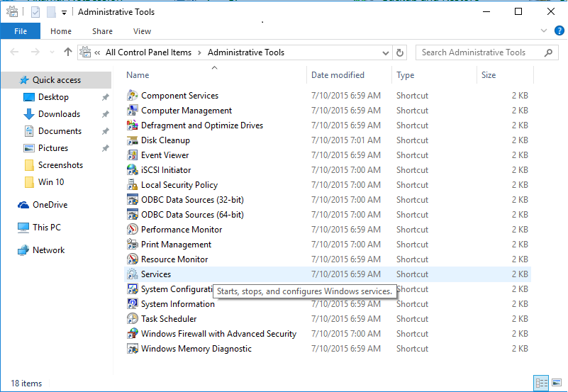Image resolution: width=568 pixels, height=392 pixels.
Task: Select the Task Scheduler clock icon
Action: pyautogui.click(x=132, y=318)
